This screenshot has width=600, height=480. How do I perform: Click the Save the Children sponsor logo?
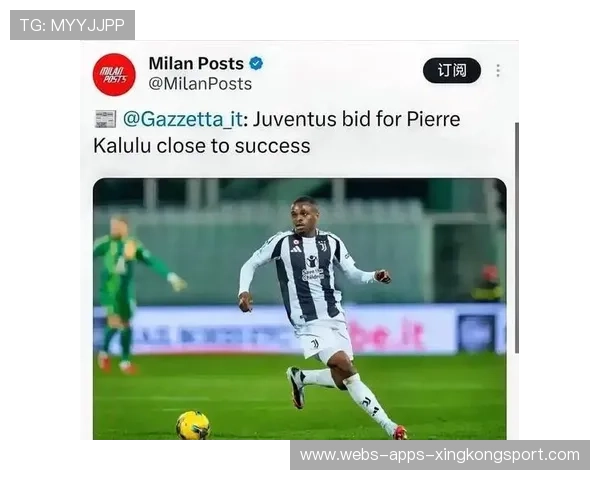[x=313, y=268]
